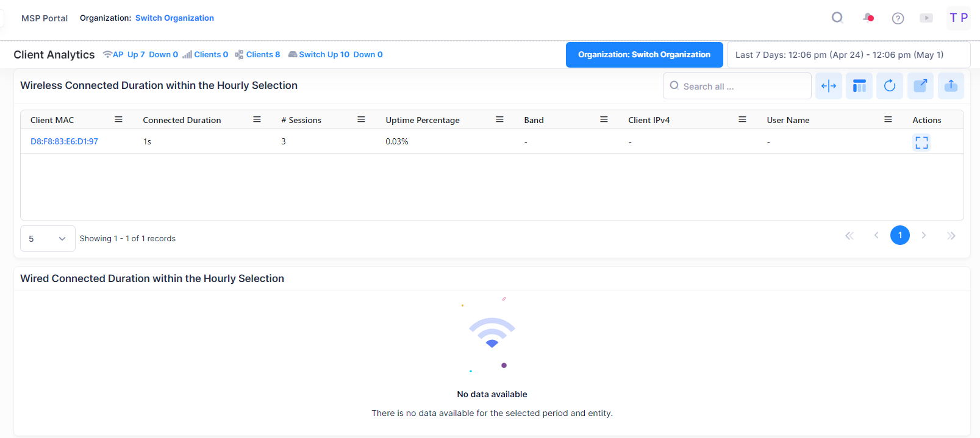Image resolution: width=980 pixels, height=438 pixels.
Task: Click the fit columns width icon
Action: 828,86
